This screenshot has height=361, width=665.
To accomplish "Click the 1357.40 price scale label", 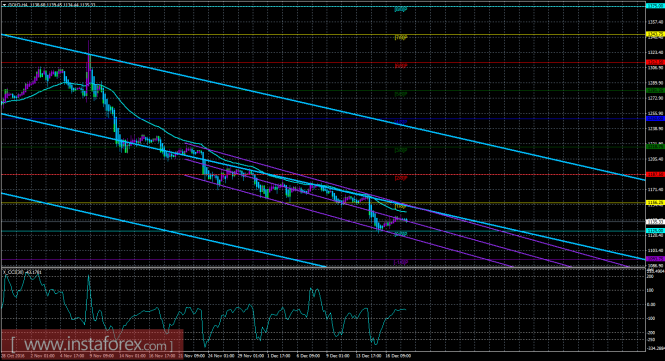I will [x=655, y=22].
